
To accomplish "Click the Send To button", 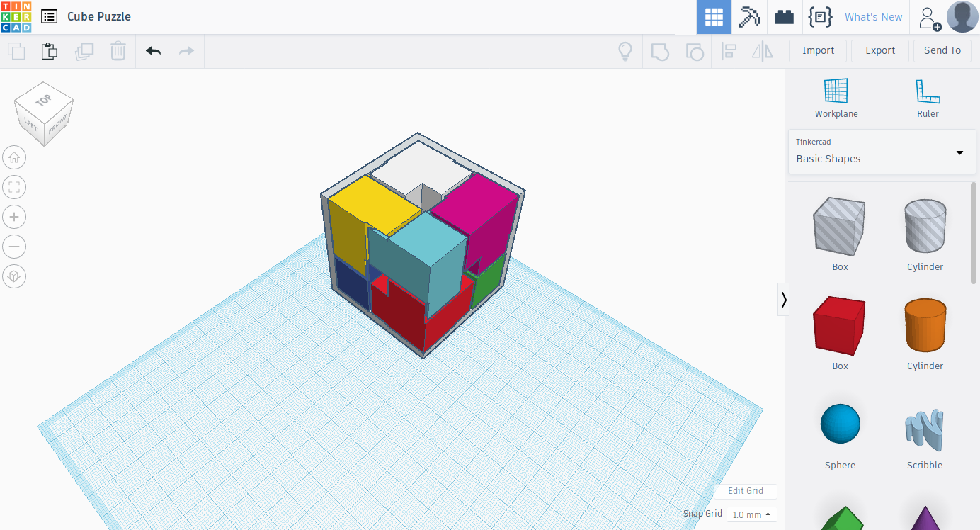I will click(942, 50).
